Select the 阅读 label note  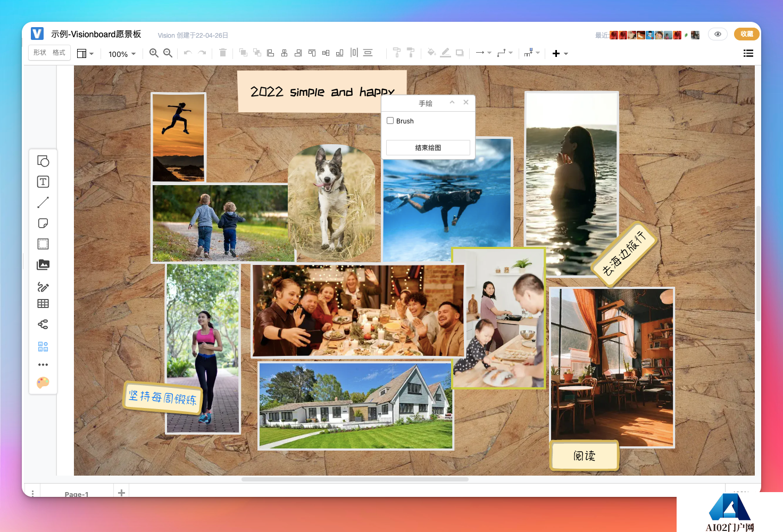point(585,456)
